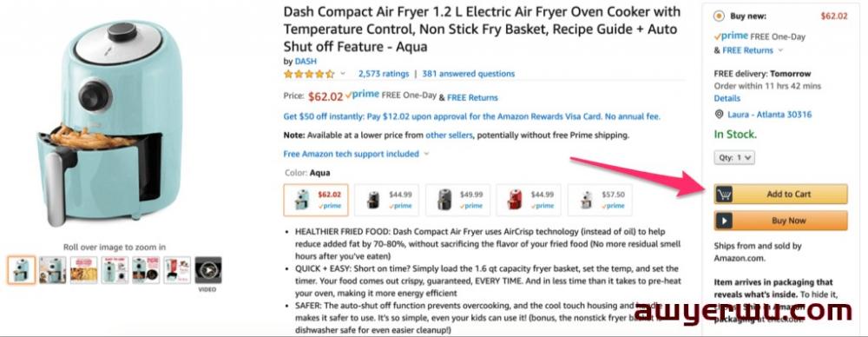This screenshot has width=868, height=337.
Task: Click the star rating icons
Action: click(309, 74)
